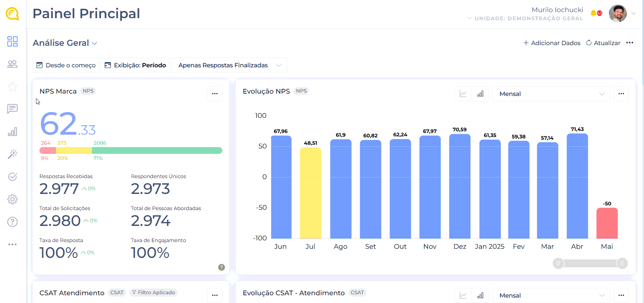The height and width of the screenshot is (303, 644).
Task: Click the Atualizar refresh button
Action: click(x=603, y=43)
